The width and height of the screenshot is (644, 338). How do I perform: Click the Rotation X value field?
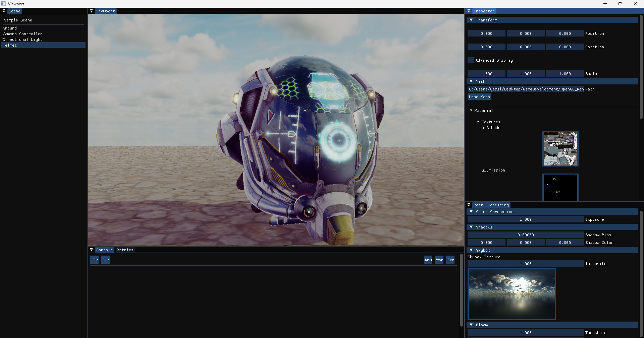click(486, 47)
